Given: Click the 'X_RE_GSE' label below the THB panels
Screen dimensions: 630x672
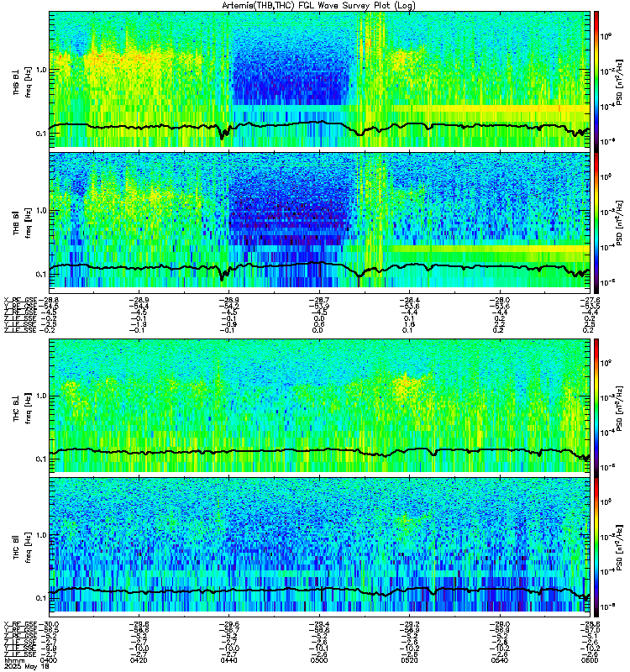Looking at the screenshot, I should pyautogui.click(x=20, y=300).
